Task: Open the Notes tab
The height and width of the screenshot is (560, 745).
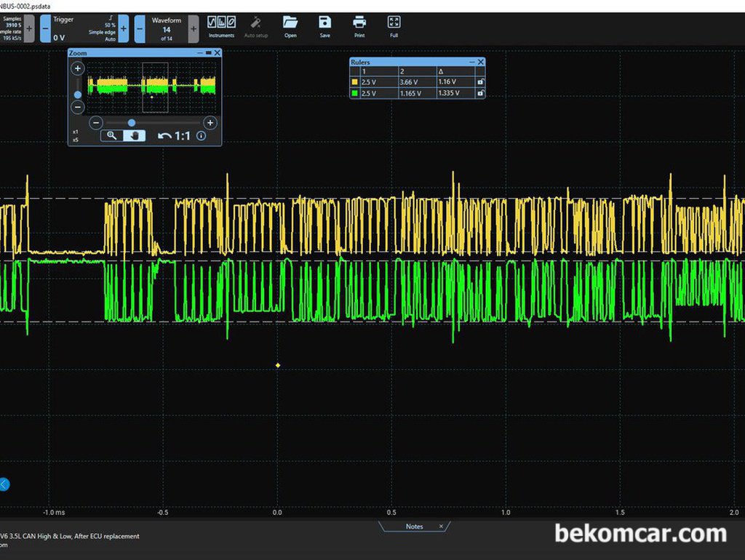Action: coord(414,527)
